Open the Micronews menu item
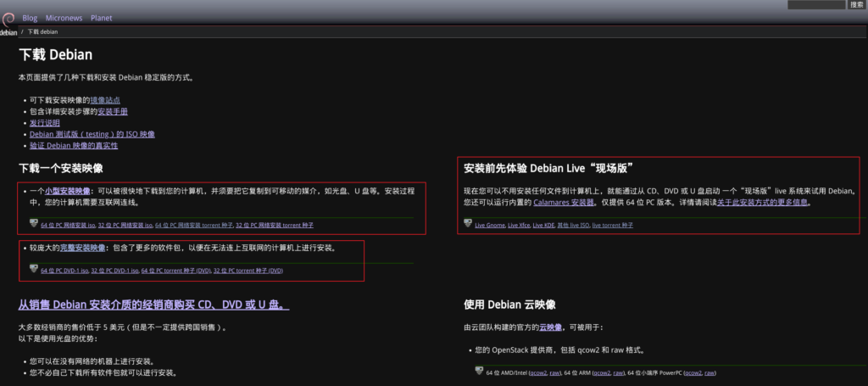 (64, 18)
